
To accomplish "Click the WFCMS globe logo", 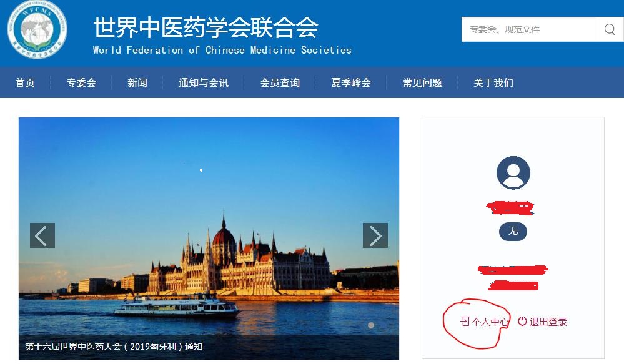I will click(x=37, y=29).
